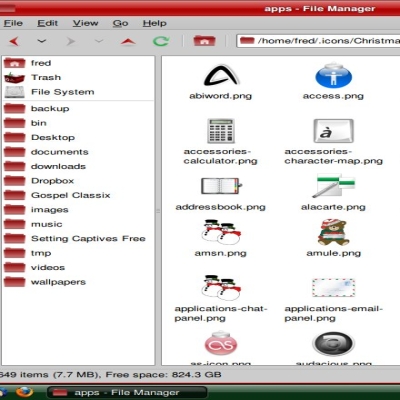Open the Gospel Classix folder shortcut
This screenshot has height=400, width=400.
click(x=78, y=195)
